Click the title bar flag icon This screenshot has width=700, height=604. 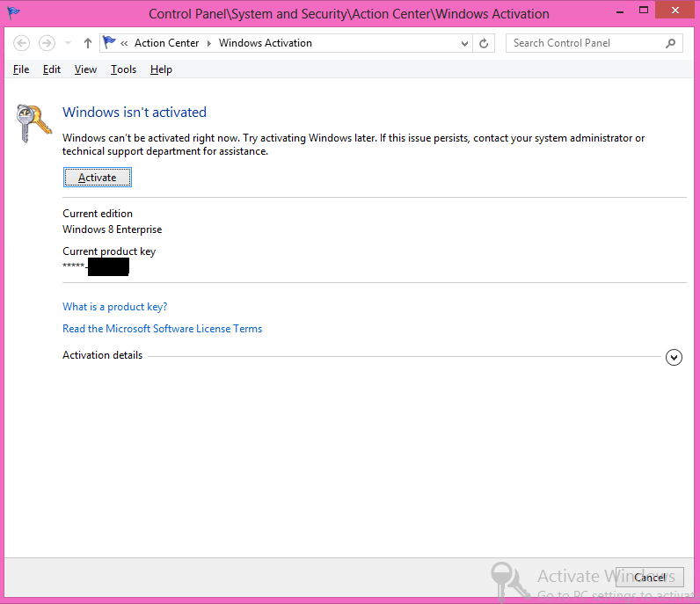13,12
